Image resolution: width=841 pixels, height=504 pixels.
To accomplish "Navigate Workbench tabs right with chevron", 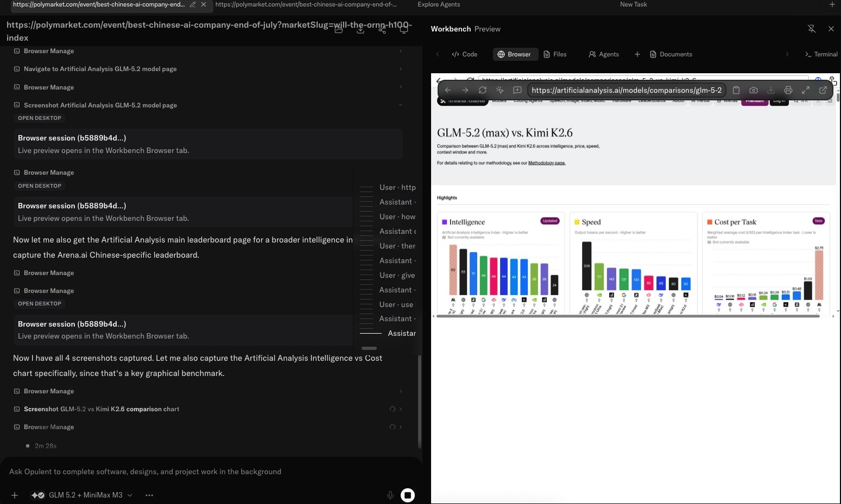I will pyautogui.click(x=787, y=54).
